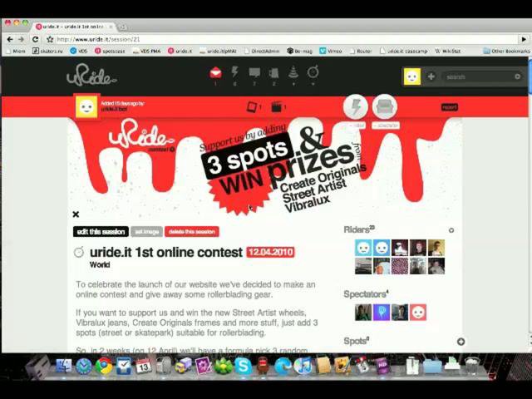Screen dimensions: 532x399
Task: Close the session with the X icon
Action: (76, 214)
